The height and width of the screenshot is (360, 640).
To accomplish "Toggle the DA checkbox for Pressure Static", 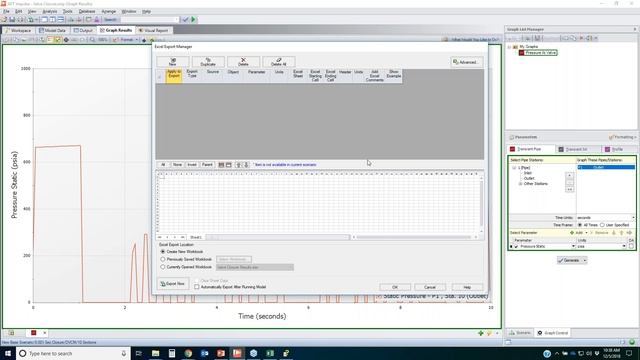I will (631, 247).
